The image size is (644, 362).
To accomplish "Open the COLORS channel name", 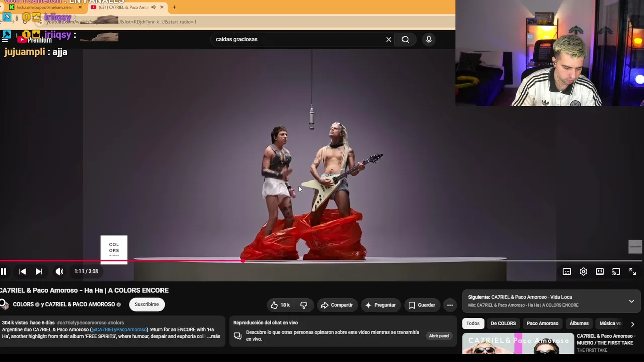I will point(23,304).
